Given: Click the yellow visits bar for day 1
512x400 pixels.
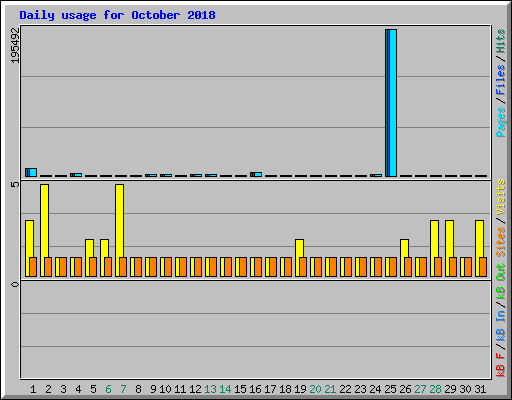Looking at the screenshot, I should click(x=29, y=239).
